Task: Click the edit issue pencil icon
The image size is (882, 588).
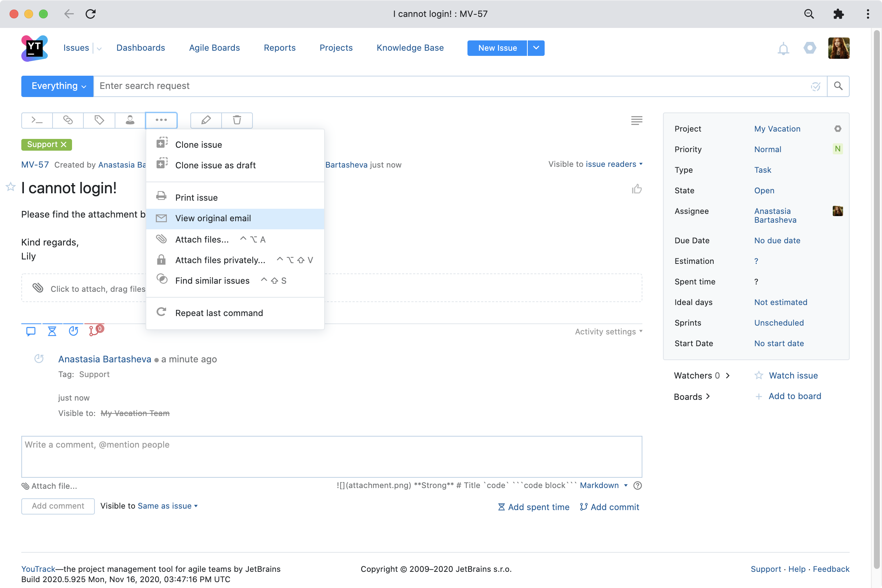Action: point(206,120)
